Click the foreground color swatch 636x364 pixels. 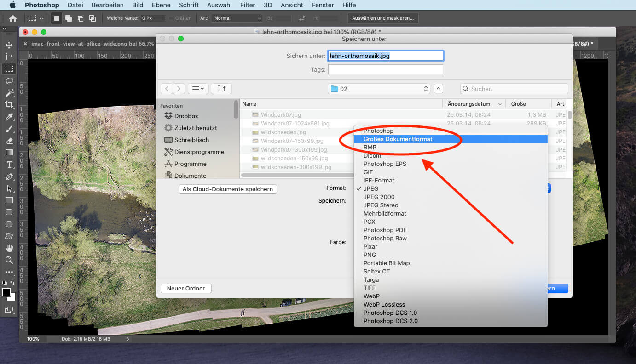coord(6,293)
